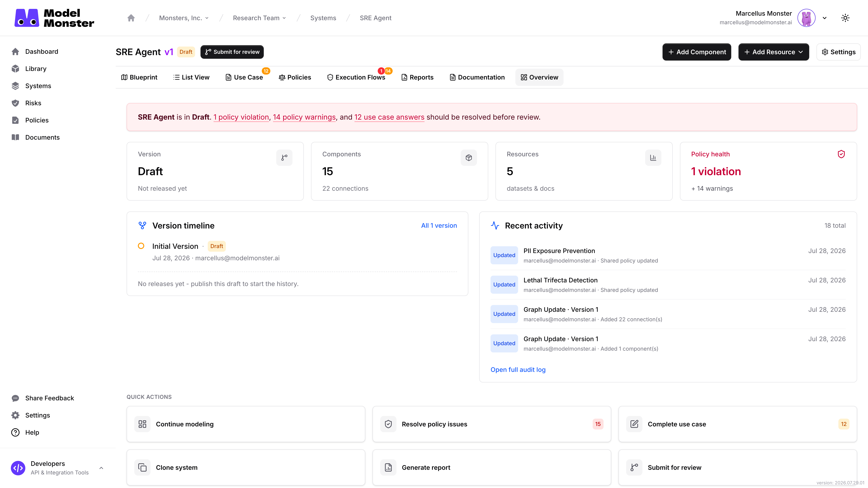This screenshot has width=868, height=488.
Task: Switch to the Overview tab
Action: click(539, 77)
